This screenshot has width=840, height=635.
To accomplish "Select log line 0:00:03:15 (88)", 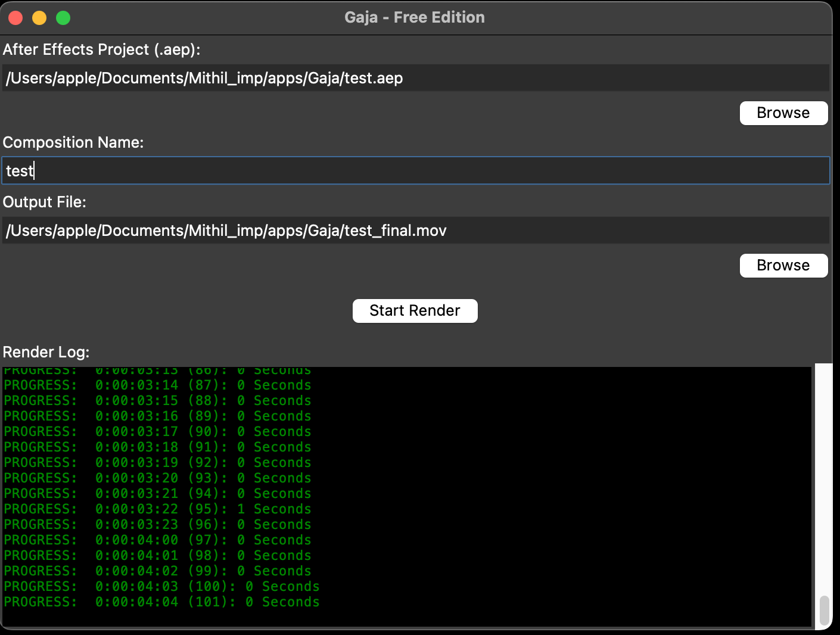I will pyautogui.click(x=157, y=401).
